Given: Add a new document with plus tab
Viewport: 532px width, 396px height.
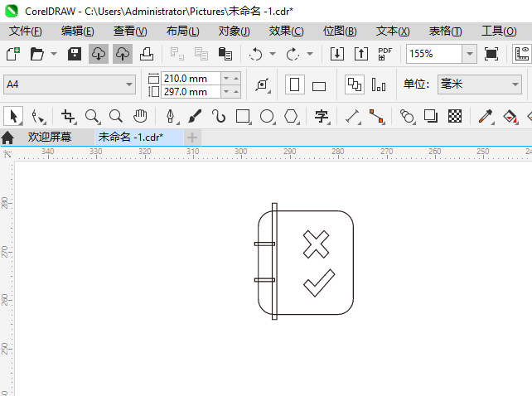Looking at the screenshot, I should click(192, 138).
